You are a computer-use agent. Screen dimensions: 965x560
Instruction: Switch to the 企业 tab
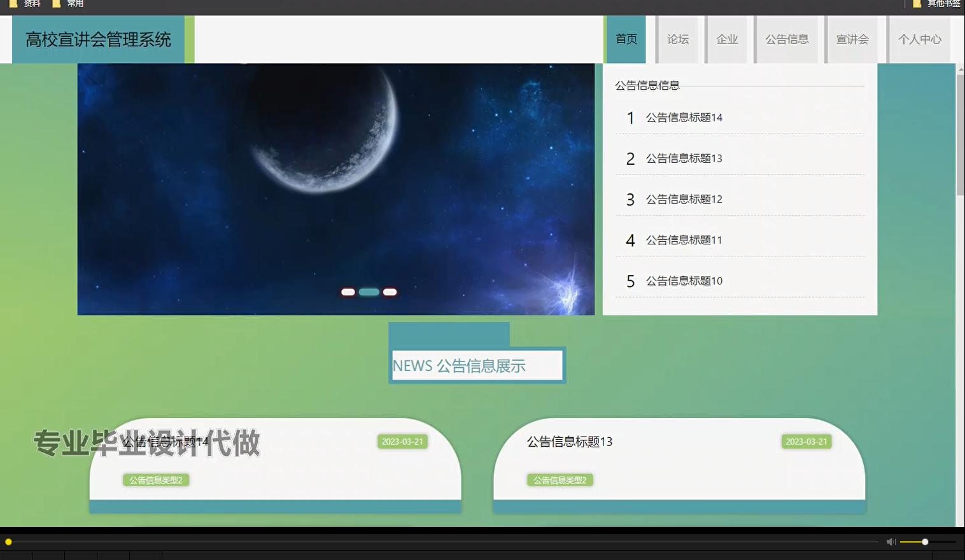click(726, 39)
